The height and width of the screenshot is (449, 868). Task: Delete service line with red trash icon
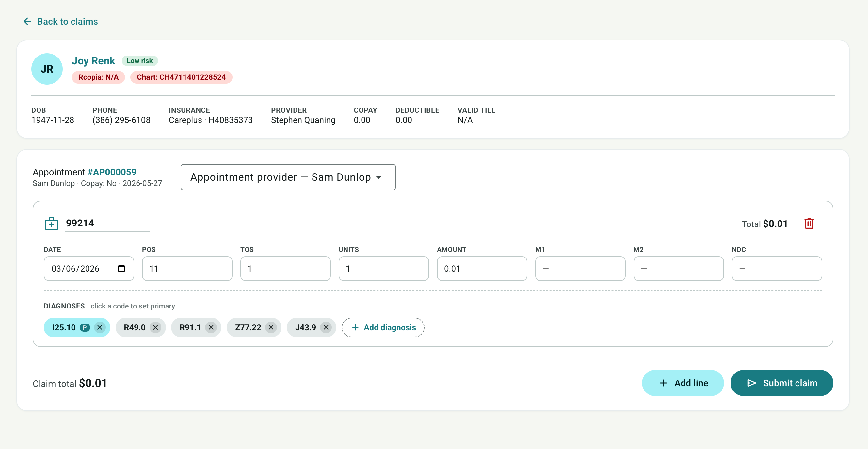[x=809, y=224]
